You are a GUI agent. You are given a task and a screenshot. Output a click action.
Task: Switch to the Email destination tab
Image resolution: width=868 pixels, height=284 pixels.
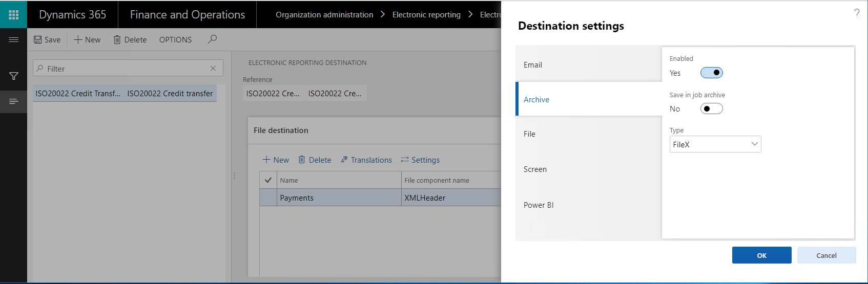click(x=588, y=64)
